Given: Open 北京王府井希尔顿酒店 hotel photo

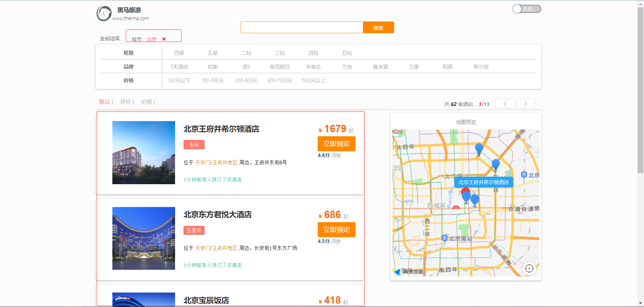Looking at the screenshot, I should [x=144, y=153].
